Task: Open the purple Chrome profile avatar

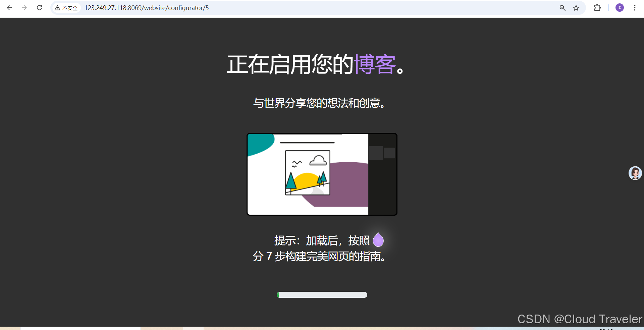Action: pos(620,8)
